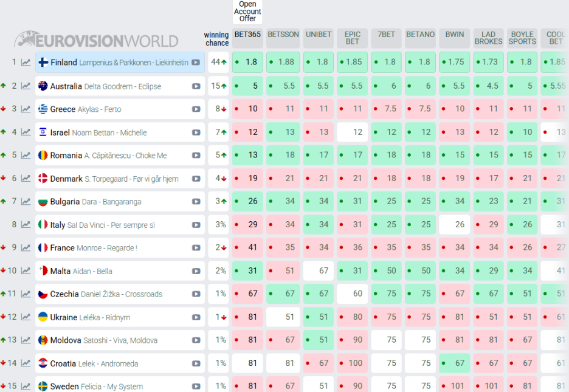Play the video for Bulgaria's Bangaranga

(196, 202)
